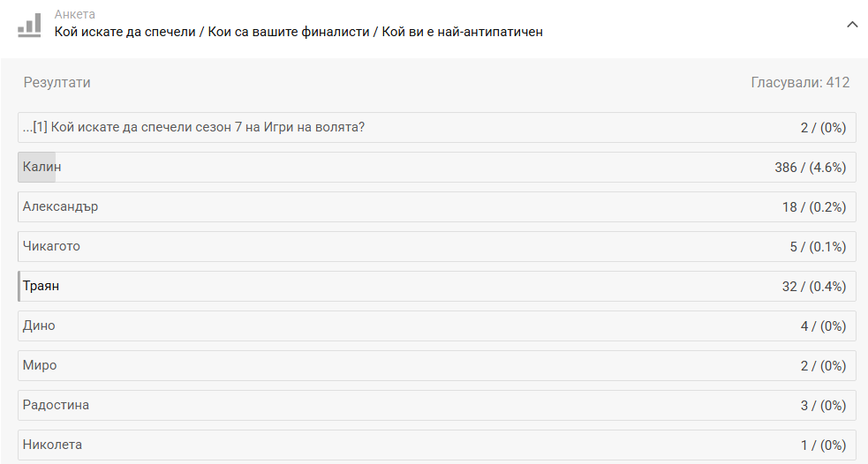The height and width of the screenshot is (464, 868).
Task: Click the 'Гласували: 412' vote count
Action: click(800, 83)
